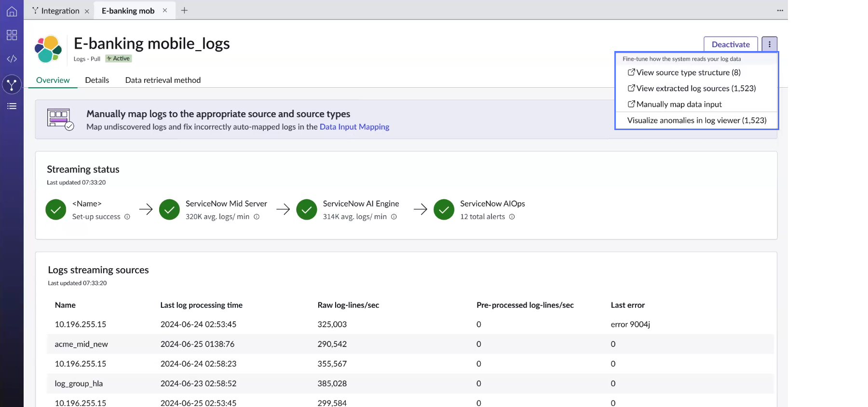Viewport: 868px width, 407px height.
Task: Open the list icon in the sidebar
Action: [12, 106]
